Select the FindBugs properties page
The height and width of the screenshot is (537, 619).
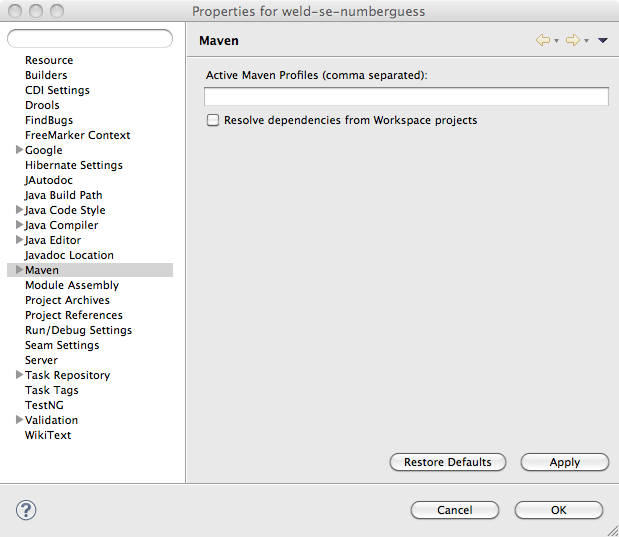tap(49, 120)
